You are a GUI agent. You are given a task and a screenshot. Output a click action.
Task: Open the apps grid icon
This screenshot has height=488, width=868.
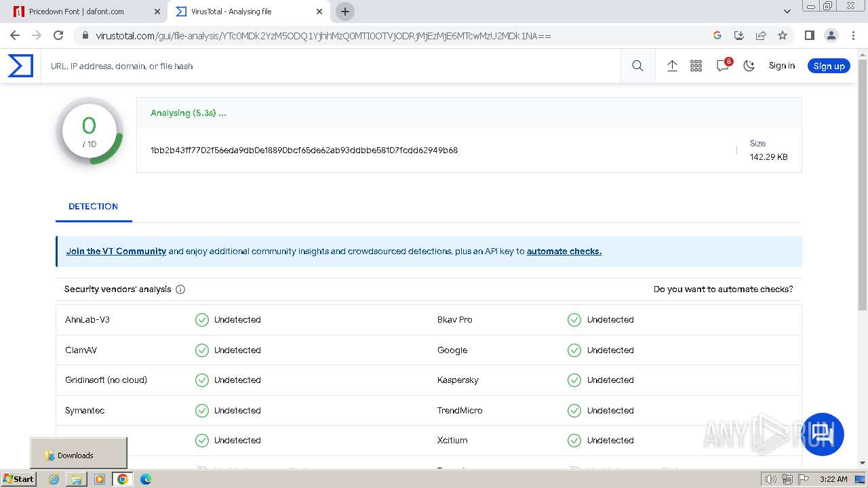(696, 66)
